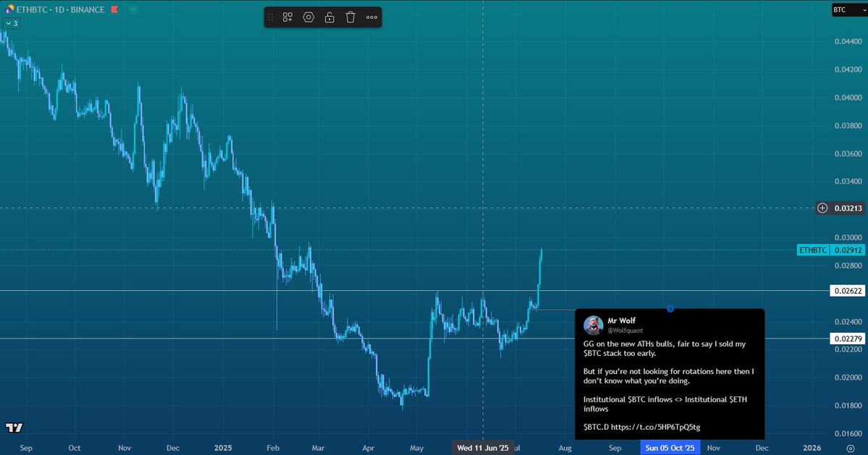Click the Apr label on time axis
868x455 pixels.
coord(368,448)
